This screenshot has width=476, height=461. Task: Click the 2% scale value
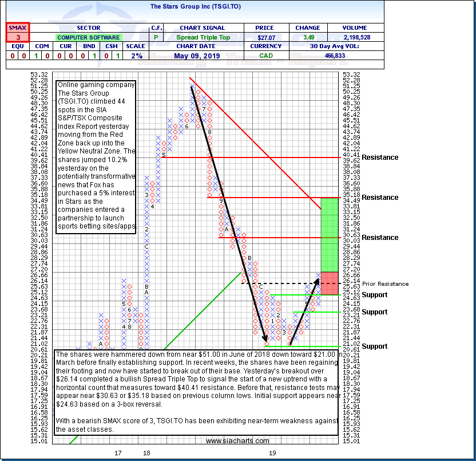click(138, 56)
